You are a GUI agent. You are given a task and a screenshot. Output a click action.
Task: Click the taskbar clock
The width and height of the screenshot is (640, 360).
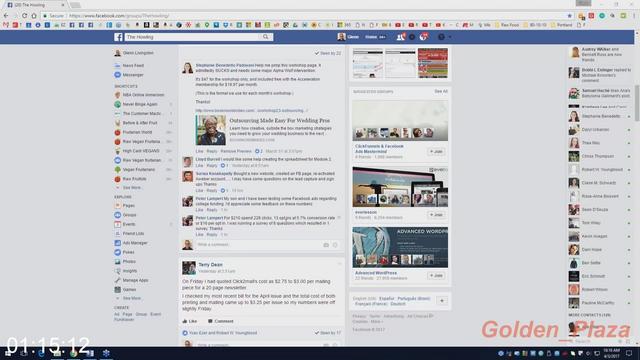pyautogui.click(x=611, y=353)
